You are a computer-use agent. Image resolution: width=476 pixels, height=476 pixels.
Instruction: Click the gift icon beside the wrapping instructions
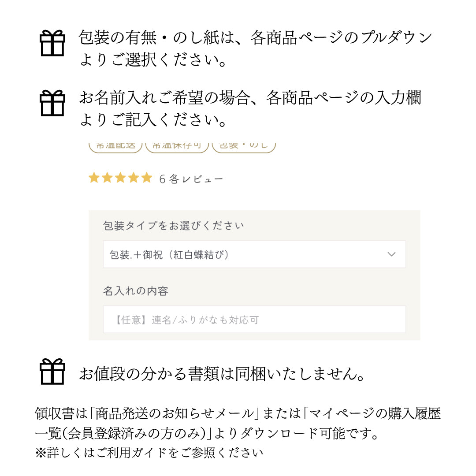[52, 44]
